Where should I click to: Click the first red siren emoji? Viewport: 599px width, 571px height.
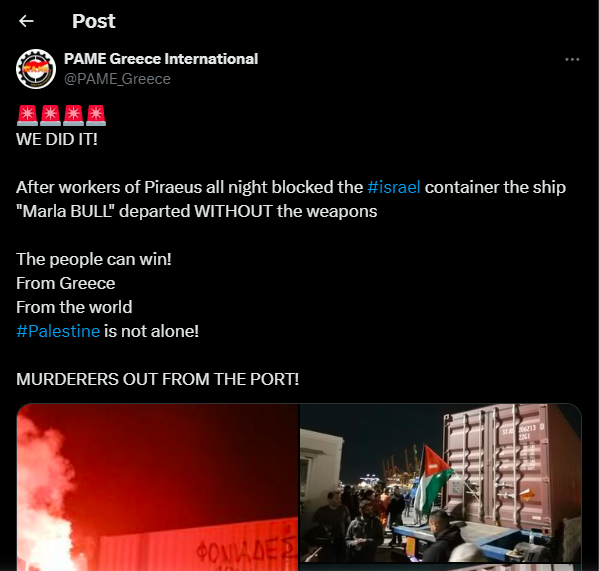click(x=27, y=115)
